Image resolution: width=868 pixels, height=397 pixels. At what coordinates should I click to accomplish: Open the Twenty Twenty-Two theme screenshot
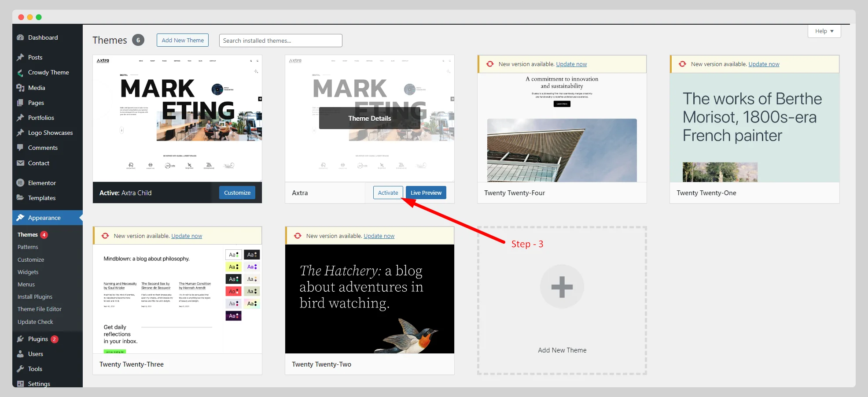click(x=370, y=299)
